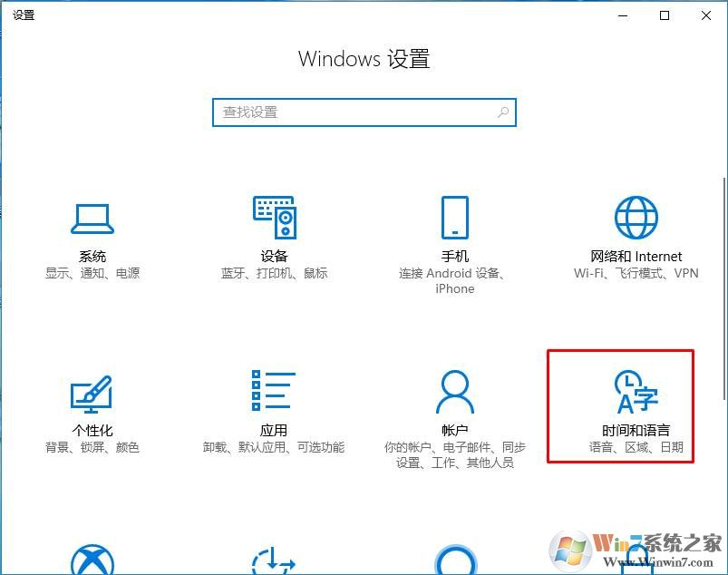Click the 连接 Android 设备、iPhone description
728x575 pixels.
[x=452, y=281]
